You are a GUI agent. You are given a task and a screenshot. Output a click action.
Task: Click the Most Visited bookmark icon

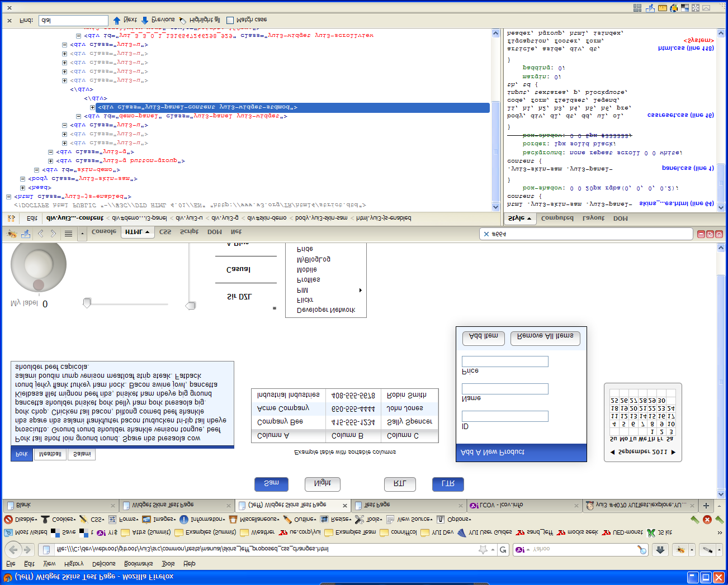point(8,532)
